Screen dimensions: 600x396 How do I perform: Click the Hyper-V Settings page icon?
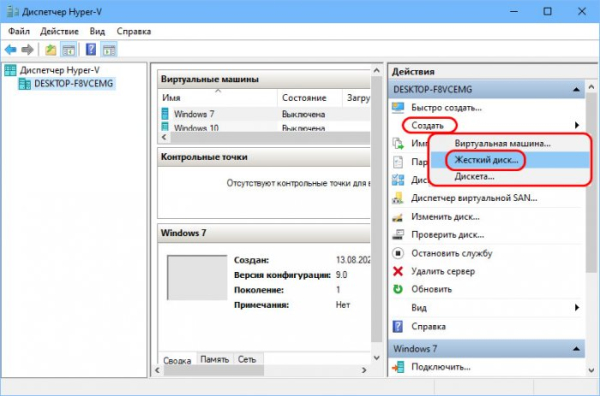(398, 162)
